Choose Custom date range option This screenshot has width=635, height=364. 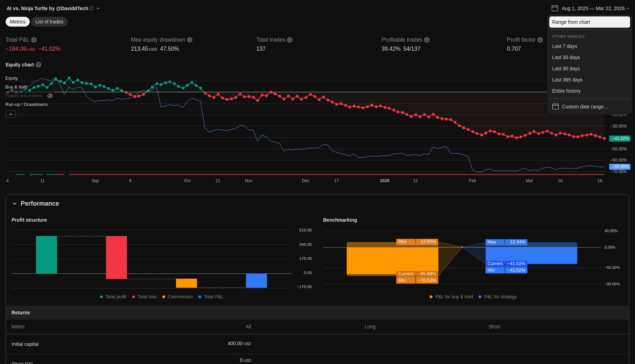point(585,107)
